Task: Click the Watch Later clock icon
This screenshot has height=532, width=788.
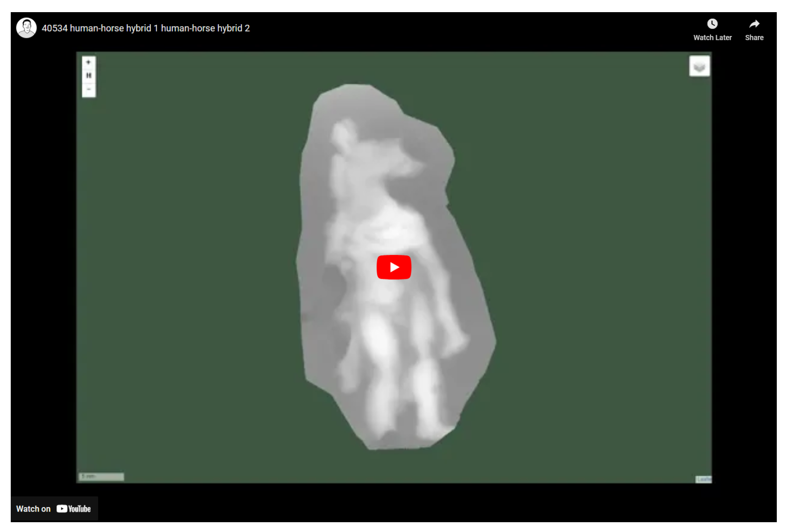Action: (712, 24)
